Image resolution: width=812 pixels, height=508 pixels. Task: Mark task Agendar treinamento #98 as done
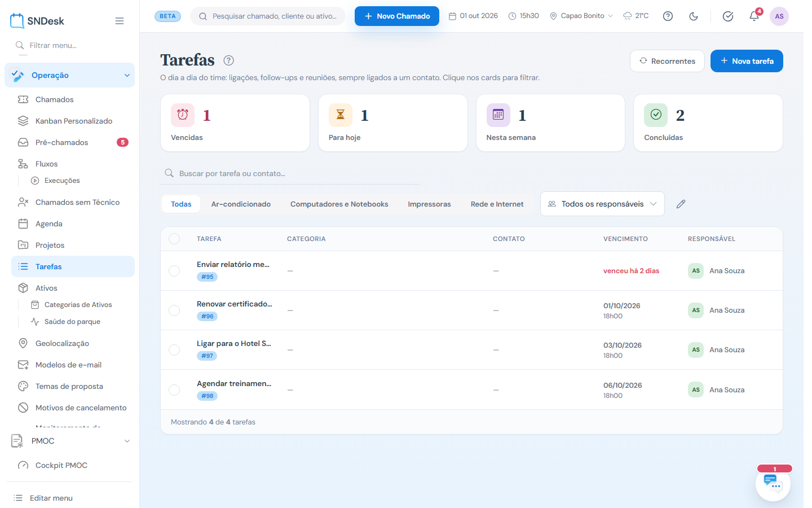click(x=174, y=390)
